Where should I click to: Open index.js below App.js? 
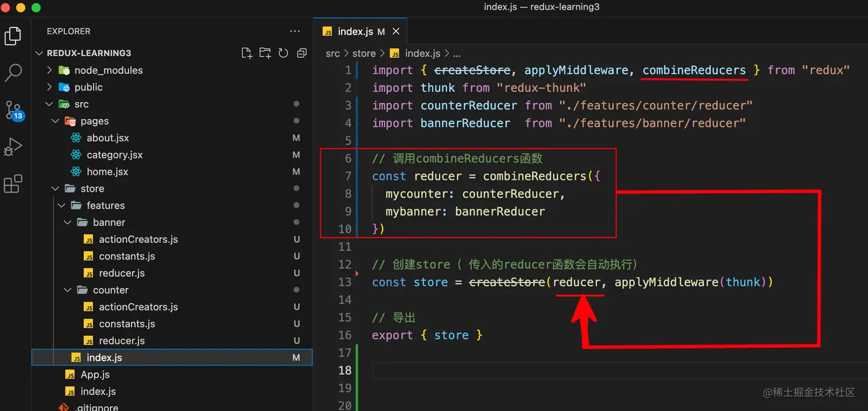coord(172,391)
